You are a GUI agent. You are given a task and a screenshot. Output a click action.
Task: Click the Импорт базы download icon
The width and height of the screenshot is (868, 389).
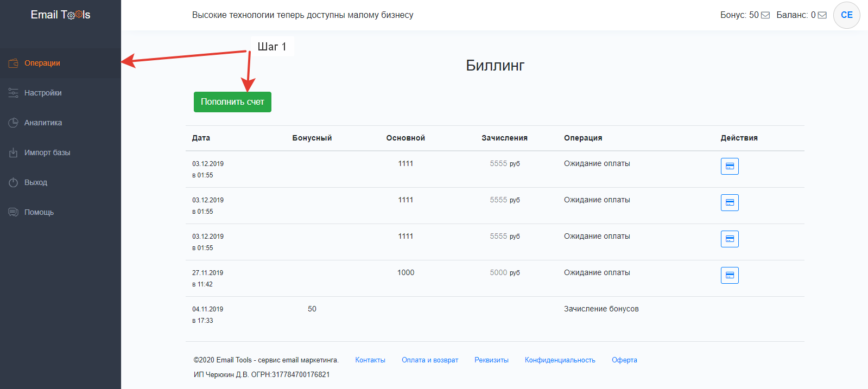coord(14,153)
